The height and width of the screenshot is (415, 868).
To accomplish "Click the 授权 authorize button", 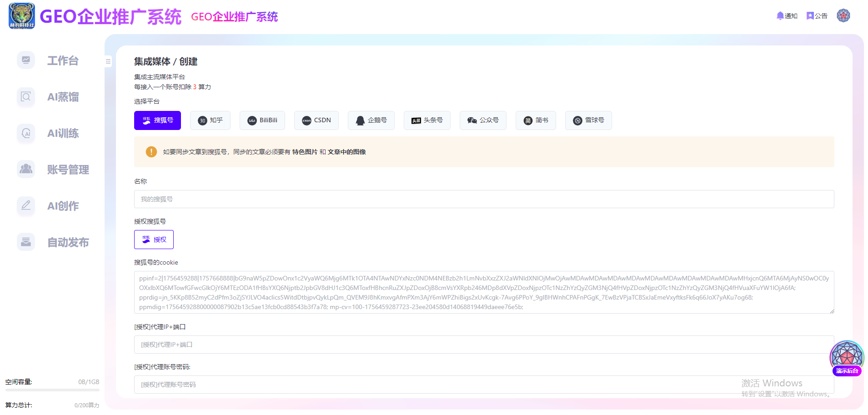I will tap(154, 240).
